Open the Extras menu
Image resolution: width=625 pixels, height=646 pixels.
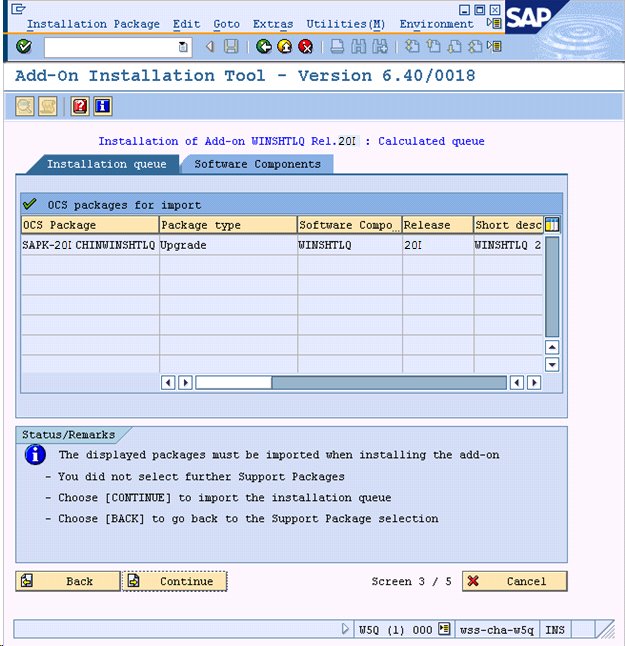273,24
